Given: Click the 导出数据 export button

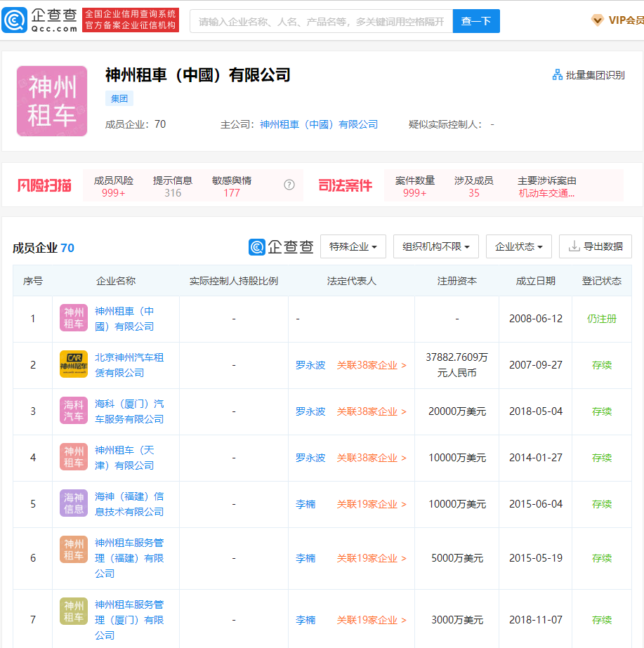Looking at the screenshot, I should coord(596,246).
